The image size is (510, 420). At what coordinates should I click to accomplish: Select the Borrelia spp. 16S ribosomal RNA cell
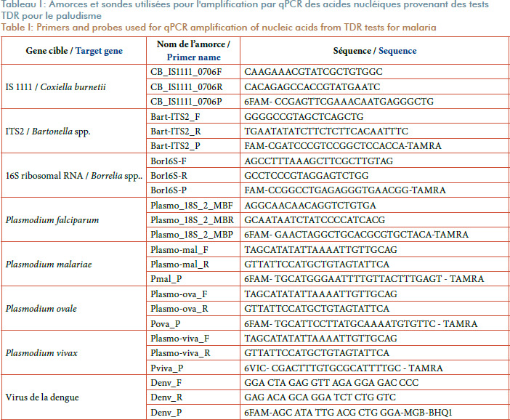point(74,175)
